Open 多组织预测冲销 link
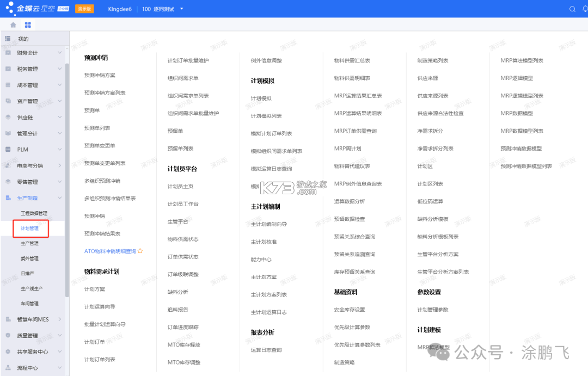The height and width of the screenshot is (376, 588). 102,181
